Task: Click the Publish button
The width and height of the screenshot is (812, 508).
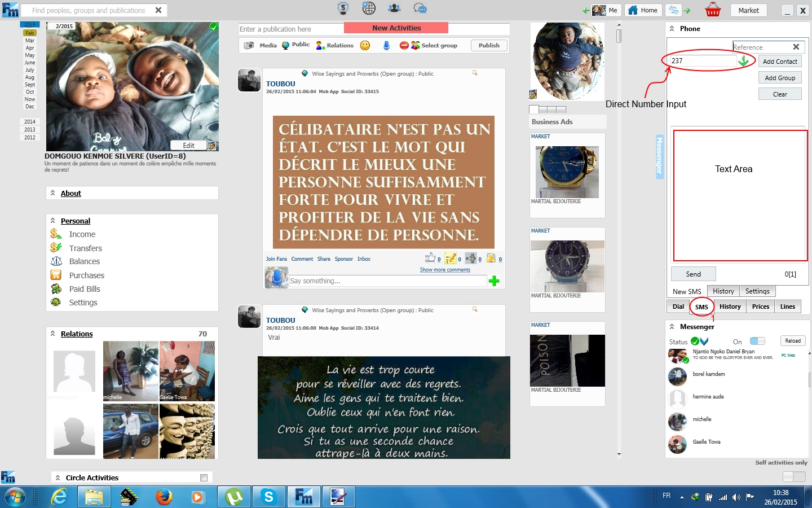Action: point(489,45)
